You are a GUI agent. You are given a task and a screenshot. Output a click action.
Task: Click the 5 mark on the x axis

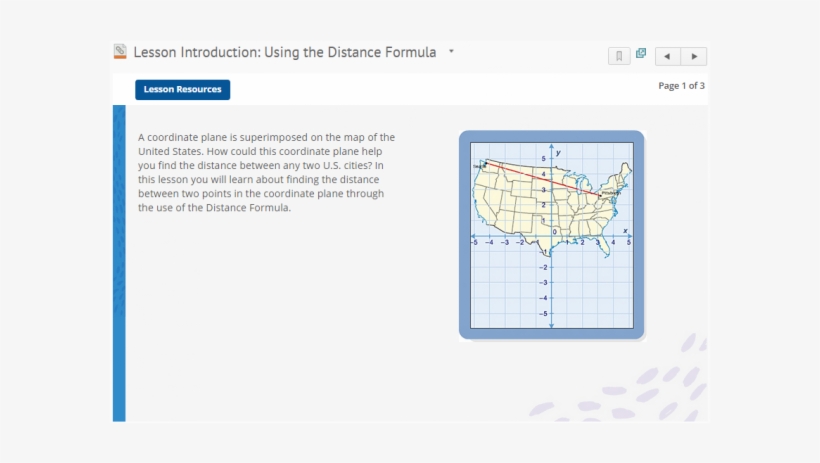628,243
